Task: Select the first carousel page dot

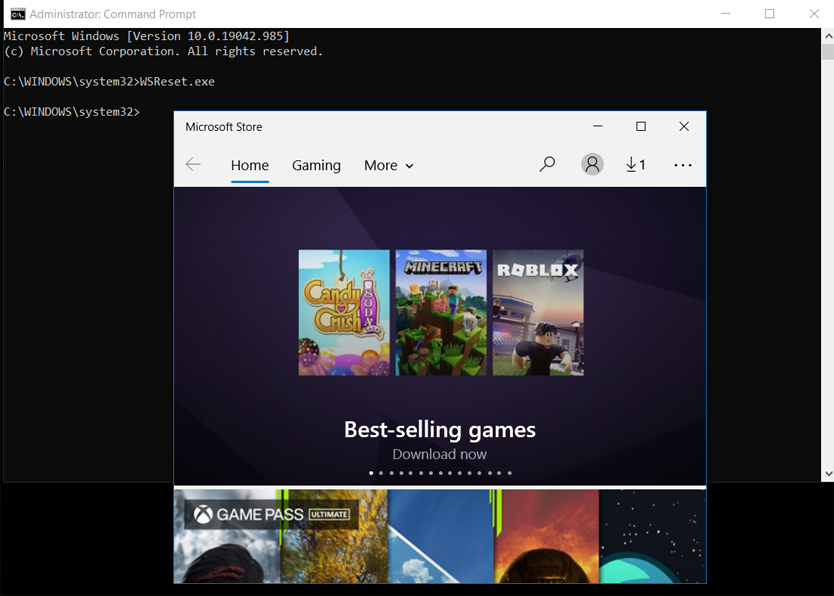Action: (x=371, y=473)
